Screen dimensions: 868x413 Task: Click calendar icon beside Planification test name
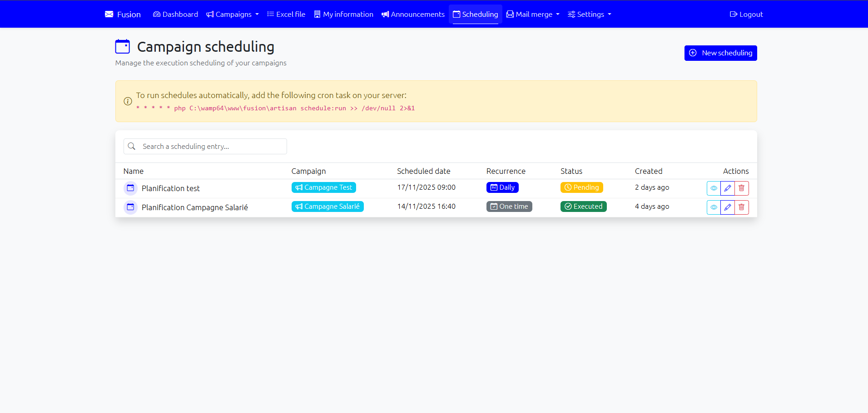click(130, 188)
